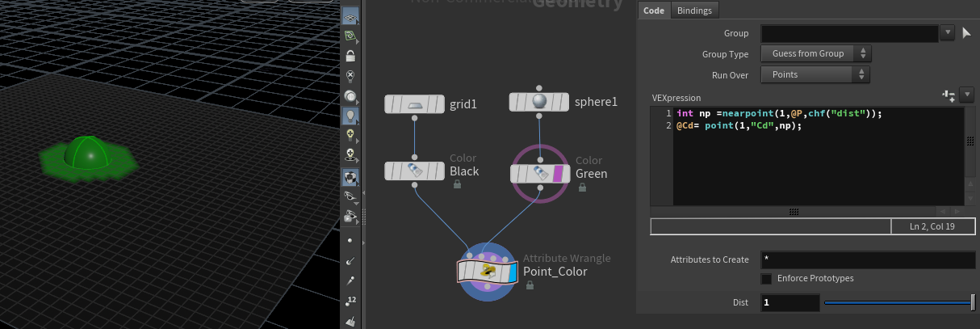This screenshot has width=980, height=329.
Task: Click the Ln 2, Col 19 status text
Action: pos(932,227)
